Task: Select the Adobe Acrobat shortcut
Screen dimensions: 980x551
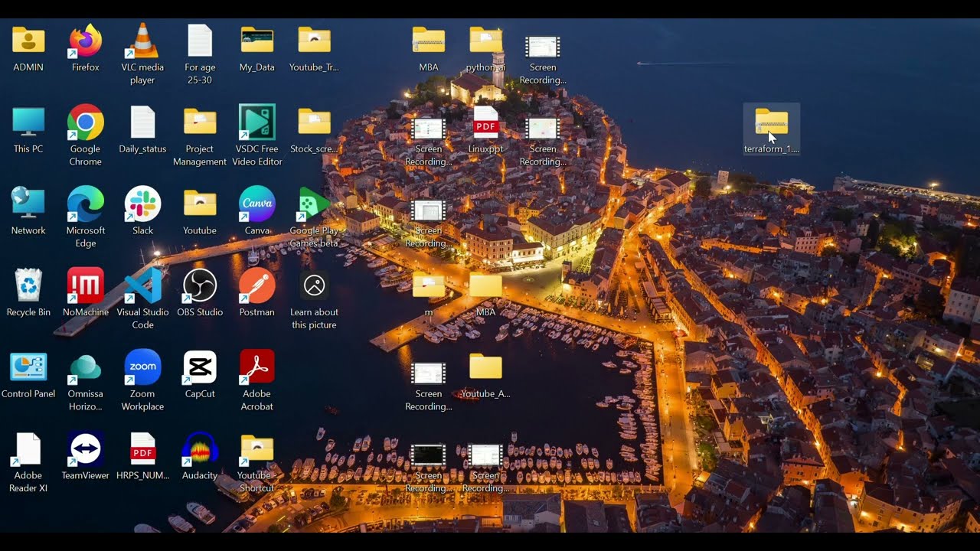Action: [x=257, y=381]
